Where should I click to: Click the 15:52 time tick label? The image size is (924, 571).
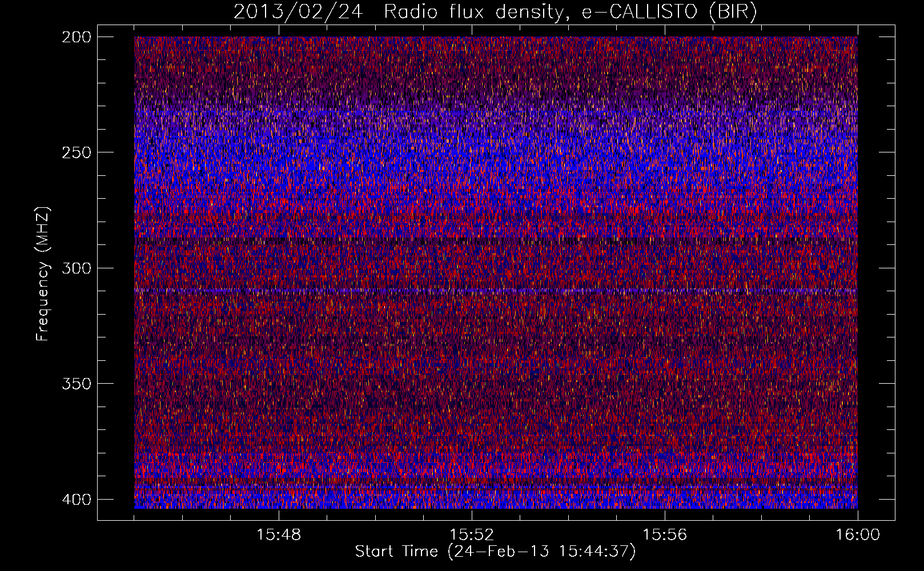click(472, 535)
